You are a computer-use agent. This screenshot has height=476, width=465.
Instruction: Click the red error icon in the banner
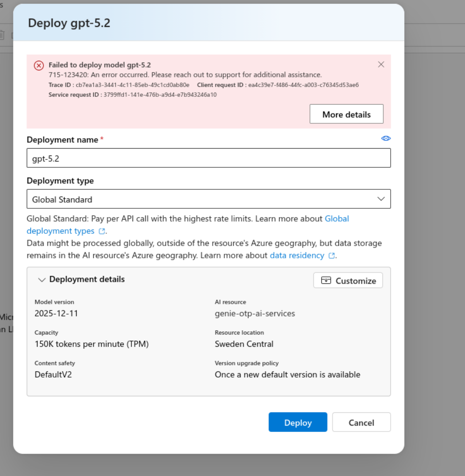click(x=39, y=66)
